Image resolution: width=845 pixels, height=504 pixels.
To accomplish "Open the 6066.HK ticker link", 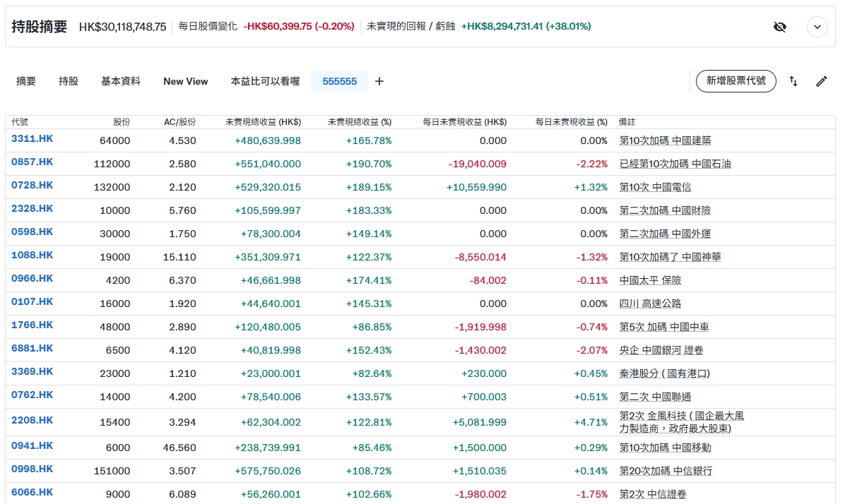I will 32,492.
